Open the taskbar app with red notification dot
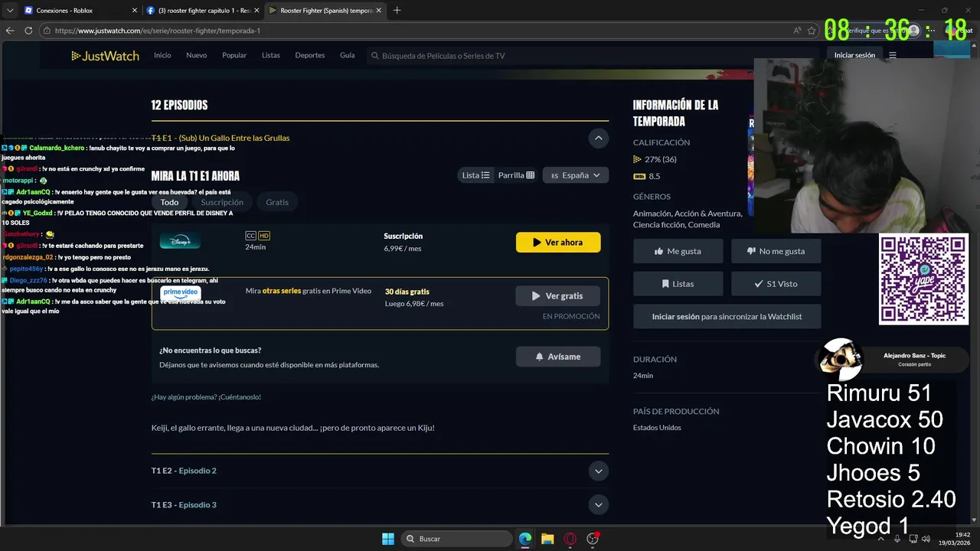980x551 pixels. pos(593,539)
